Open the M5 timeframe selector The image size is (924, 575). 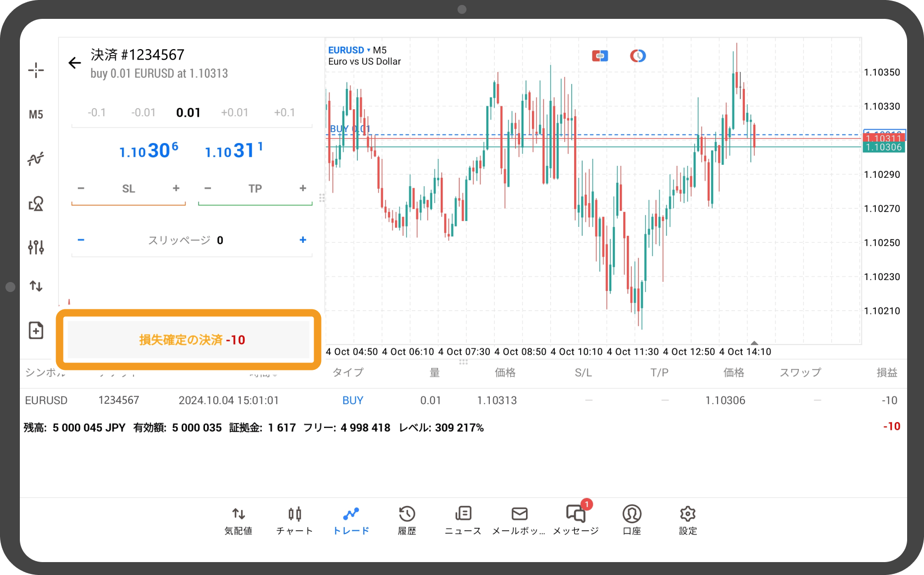[36, 115]
